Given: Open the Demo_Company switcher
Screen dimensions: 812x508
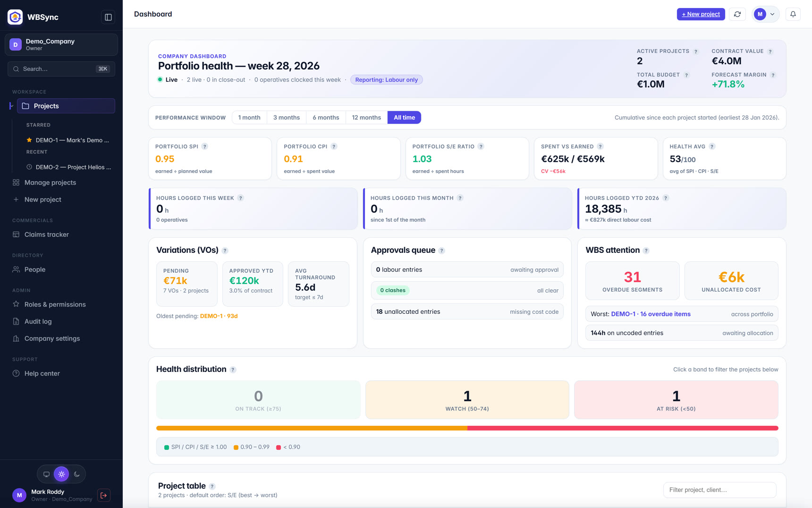Looking at the screenshot, I should [61, 44].
